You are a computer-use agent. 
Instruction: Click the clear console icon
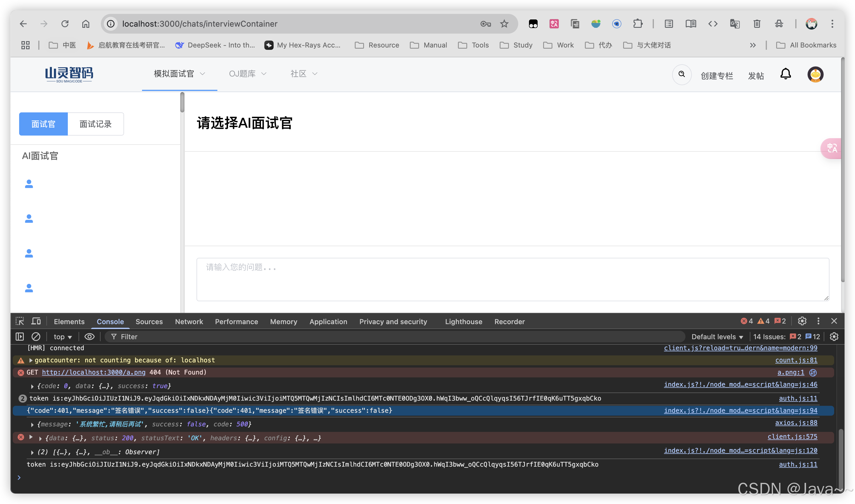pos(36,337)
